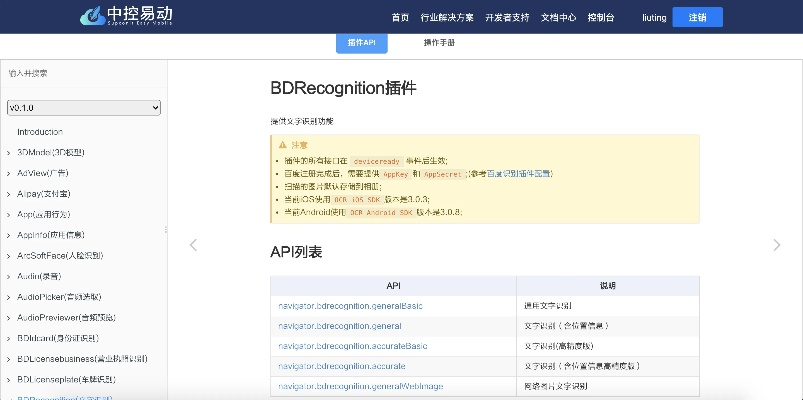The width and height of the screenshot is (803, 400).
Task: Expand BDIdcard(身份证识别) tree item
Action: tap(8, 339)
